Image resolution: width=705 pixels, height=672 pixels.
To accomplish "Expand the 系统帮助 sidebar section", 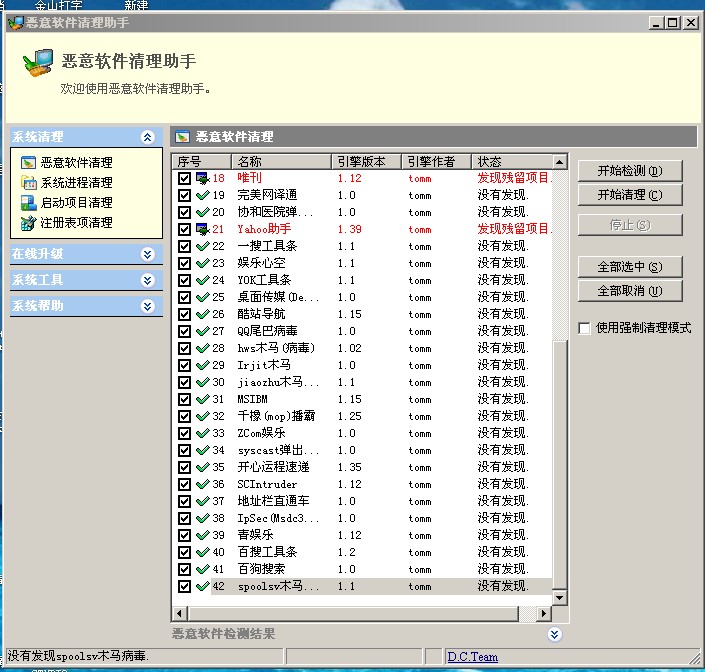I will (x=147, y=307).
